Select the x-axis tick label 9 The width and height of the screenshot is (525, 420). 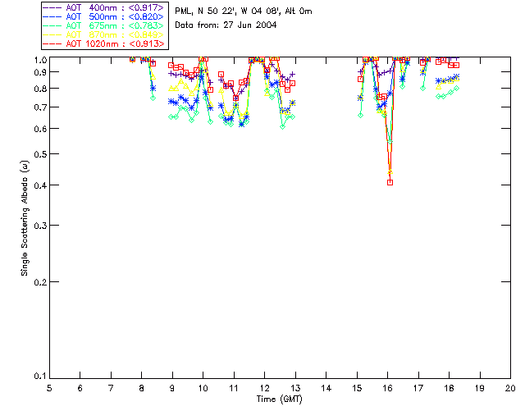(172, 388)
